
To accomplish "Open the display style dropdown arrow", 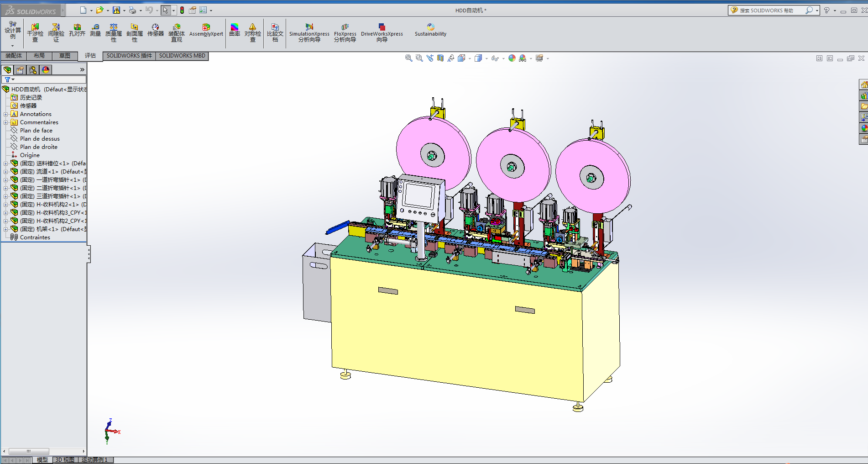I will click(486, 58).
